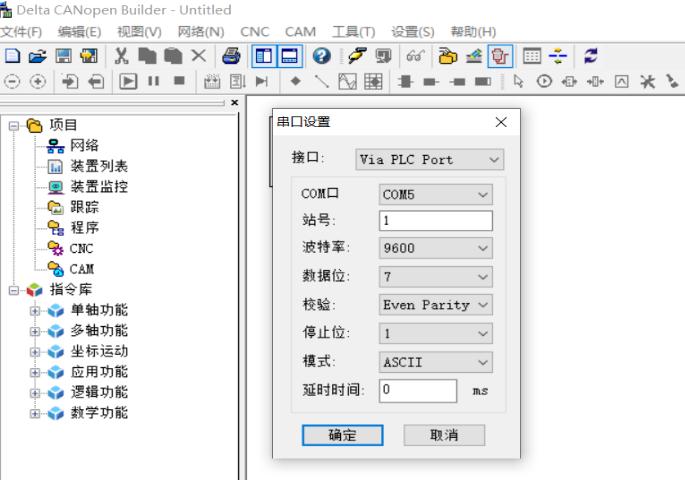Confirm with the 确定 button
Viewport: 685px width, 480px height.
(342, 435)
